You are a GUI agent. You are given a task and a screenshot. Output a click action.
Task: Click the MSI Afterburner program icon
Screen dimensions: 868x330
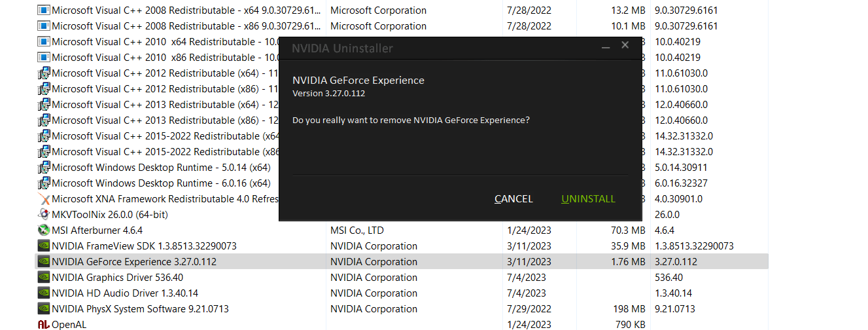(44, 230)
